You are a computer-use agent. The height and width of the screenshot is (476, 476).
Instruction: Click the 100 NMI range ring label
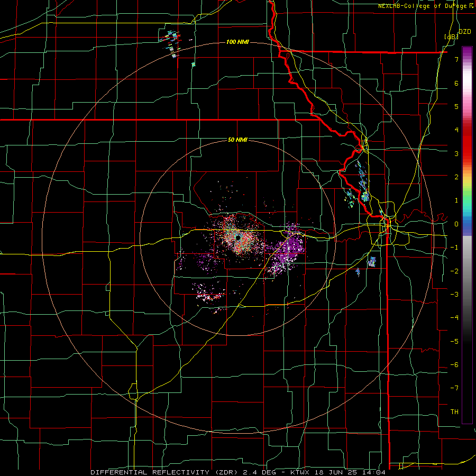[x=237, y=42]
